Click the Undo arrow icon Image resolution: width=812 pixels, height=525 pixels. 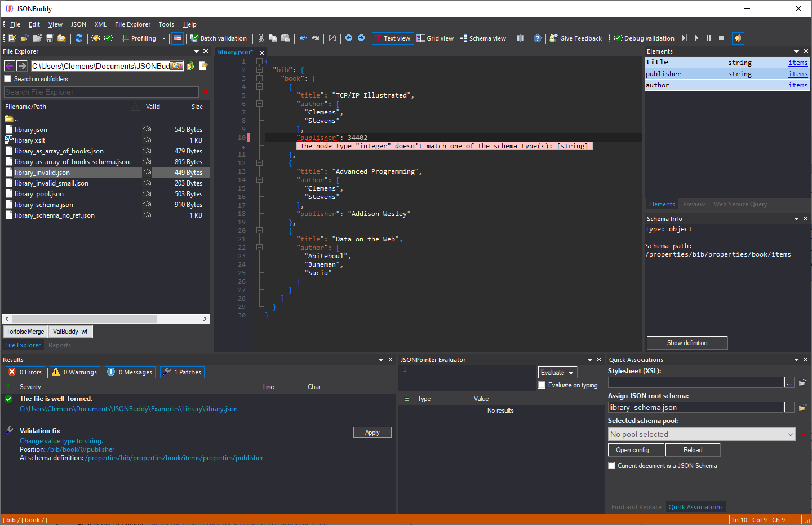(x=303, y=38)
